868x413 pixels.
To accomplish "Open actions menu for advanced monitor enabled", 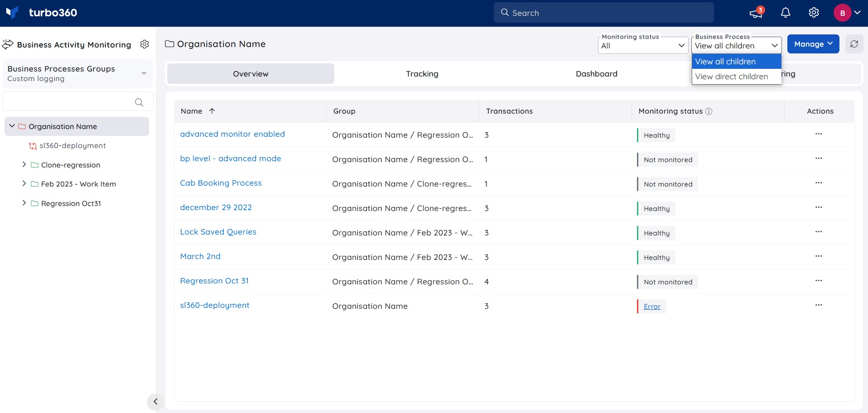I will click(819, 134).
